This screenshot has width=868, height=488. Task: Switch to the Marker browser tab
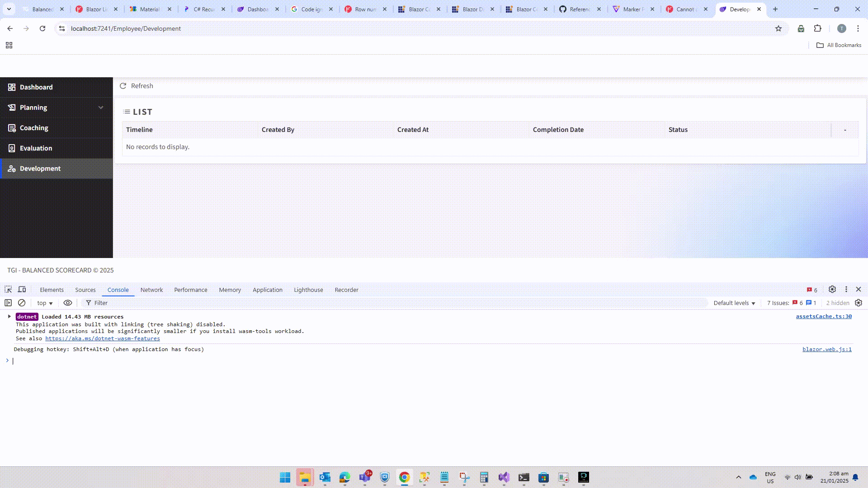point(633,9)
